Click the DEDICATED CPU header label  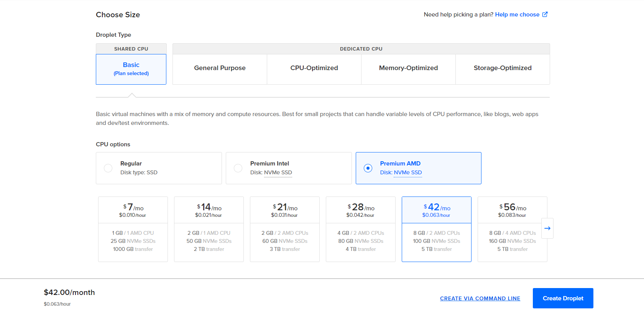[x=361, y=49]
